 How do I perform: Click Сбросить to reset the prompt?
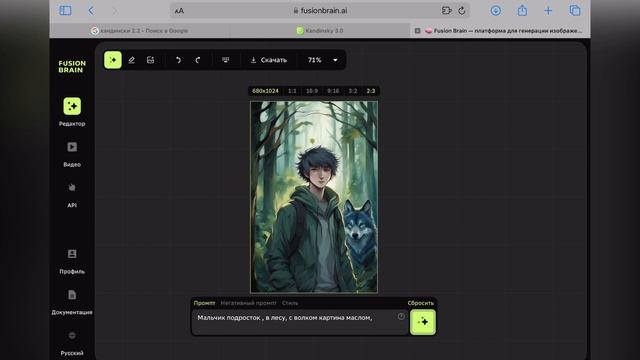click(x=420, y=303)
